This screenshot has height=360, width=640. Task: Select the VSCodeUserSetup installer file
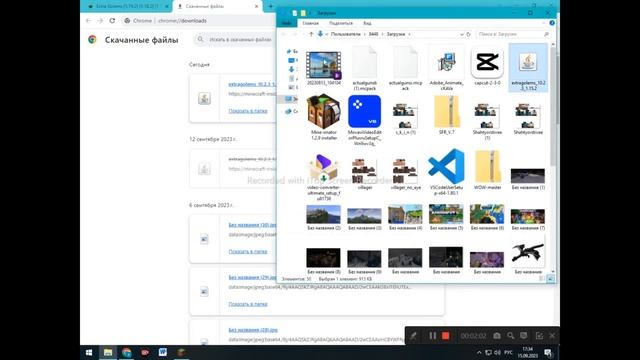point(446,171)
